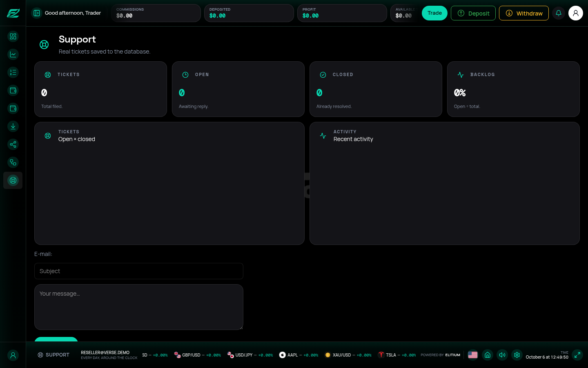
Task: Click the USD/JPY ticker item
Action: tap(250, 355)
